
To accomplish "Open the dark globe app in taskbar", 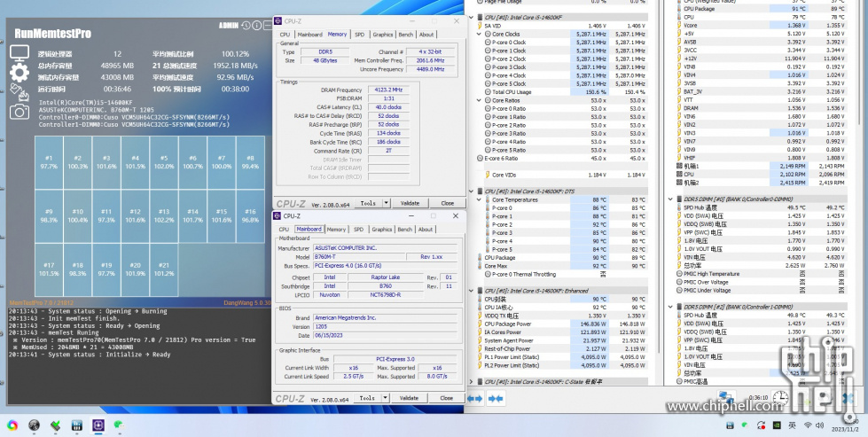I will coord(34,425).
